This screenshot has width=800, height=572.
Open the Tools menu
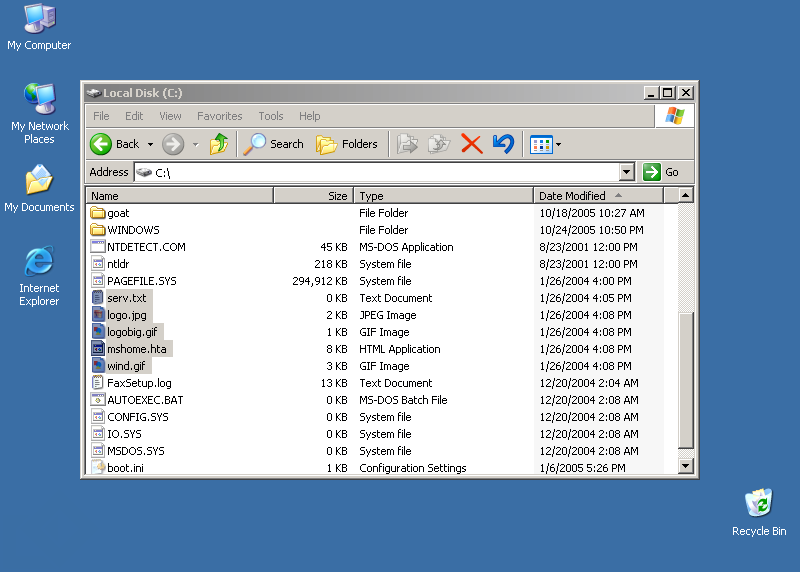point(270,116)
